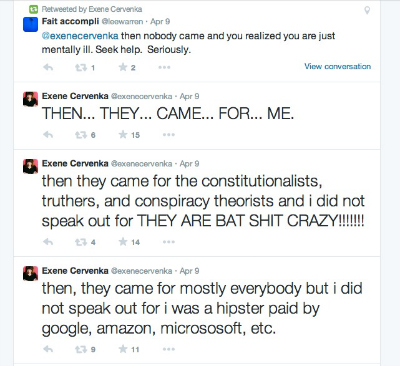Open more options on Fait accompli tweet
Screen dimensions: 400x366
[164, 68]
